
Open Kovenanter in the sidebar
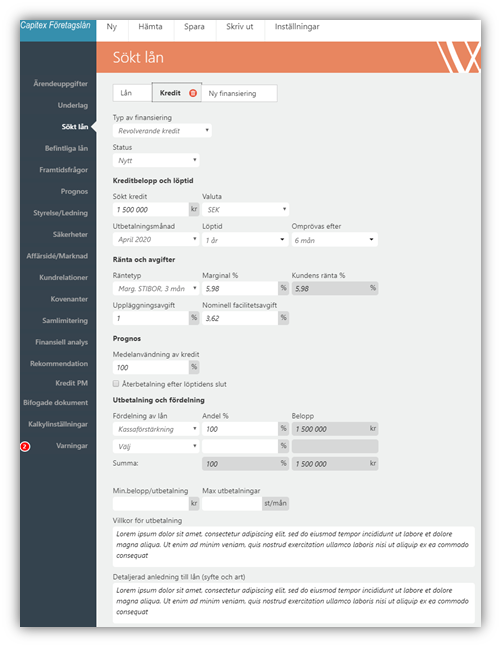coord(69,299)
